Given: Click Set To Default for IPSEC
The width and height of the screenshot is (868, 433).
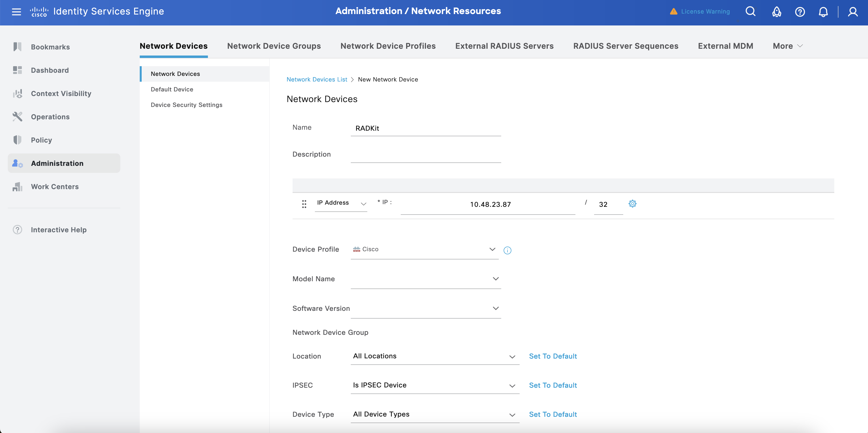Looking at the screenshot, I should (553, 385).
